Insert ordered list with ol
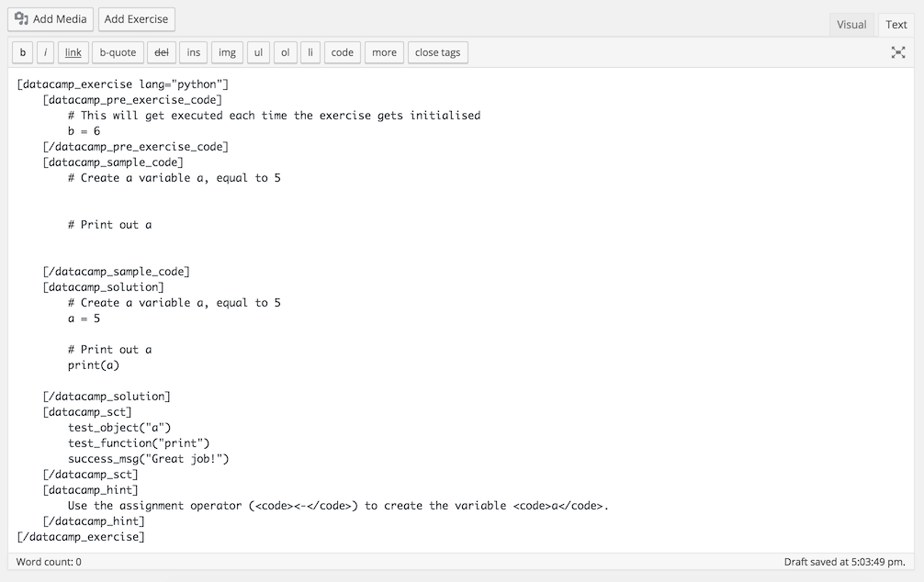 (x=286, y=52)
